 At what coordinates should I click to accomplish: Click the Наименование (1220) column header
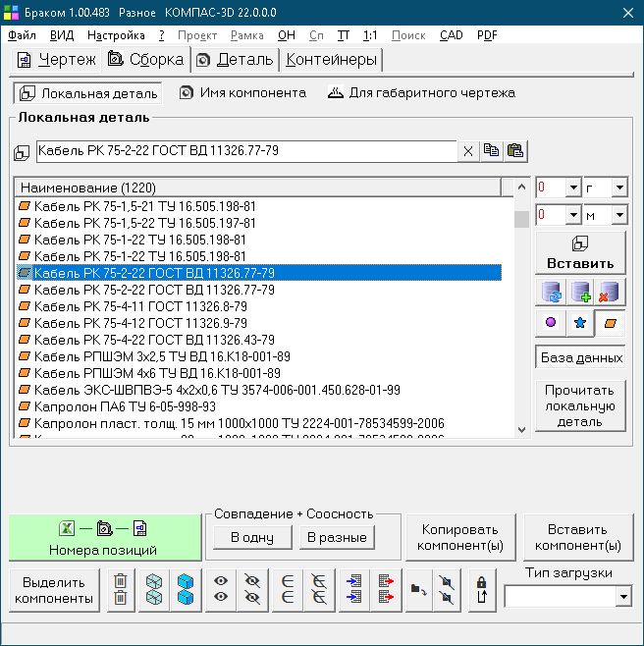(258, 188)
